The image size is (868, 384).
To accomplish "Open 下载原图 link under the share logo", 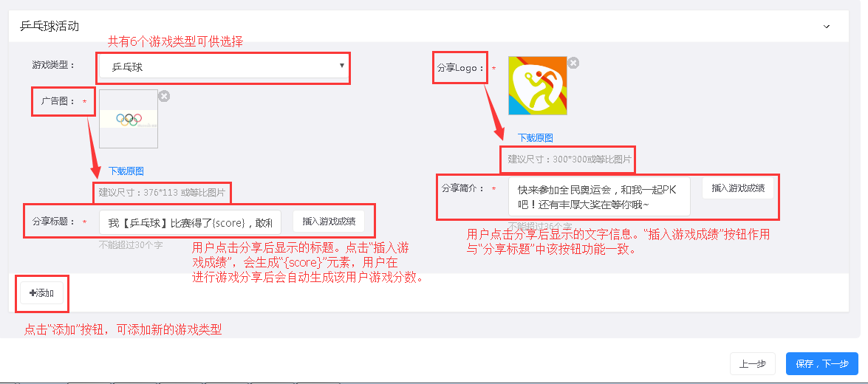I will [x=536, y=138].
